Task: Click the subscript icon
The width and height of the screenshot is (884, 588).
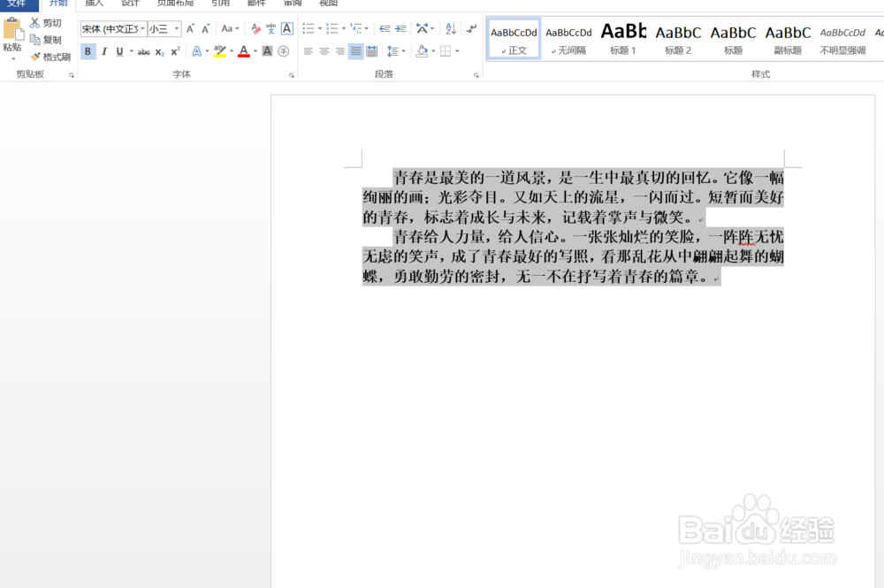Action: [159, 51]
